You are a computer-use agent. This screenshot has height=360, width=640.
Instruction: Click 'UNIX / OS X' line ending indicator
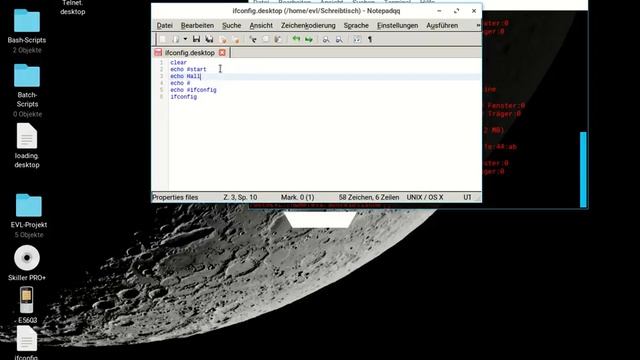coord(425,197)
